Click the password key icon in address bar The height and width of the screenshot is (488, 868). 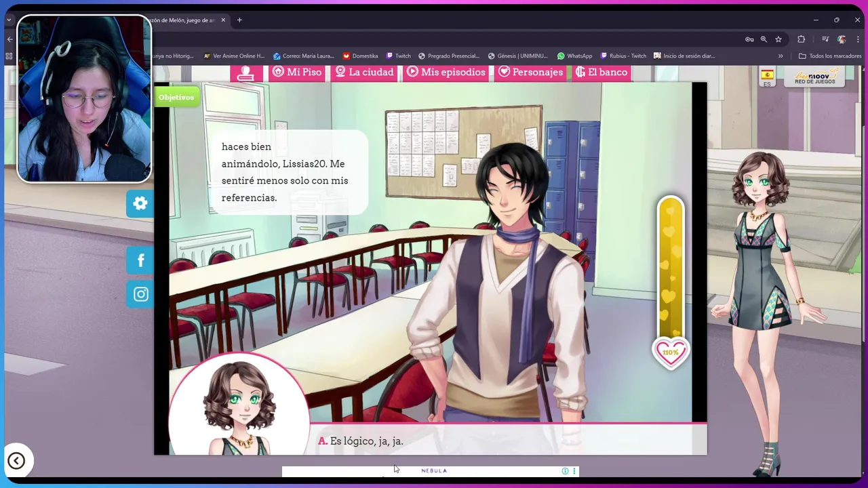tap(749, 39)
